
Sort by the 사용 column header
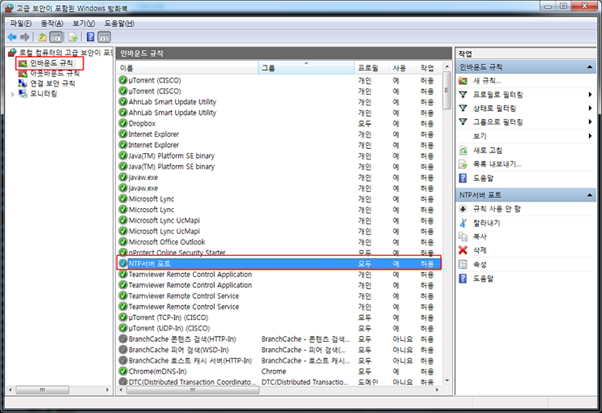click(x=402, y=68)
